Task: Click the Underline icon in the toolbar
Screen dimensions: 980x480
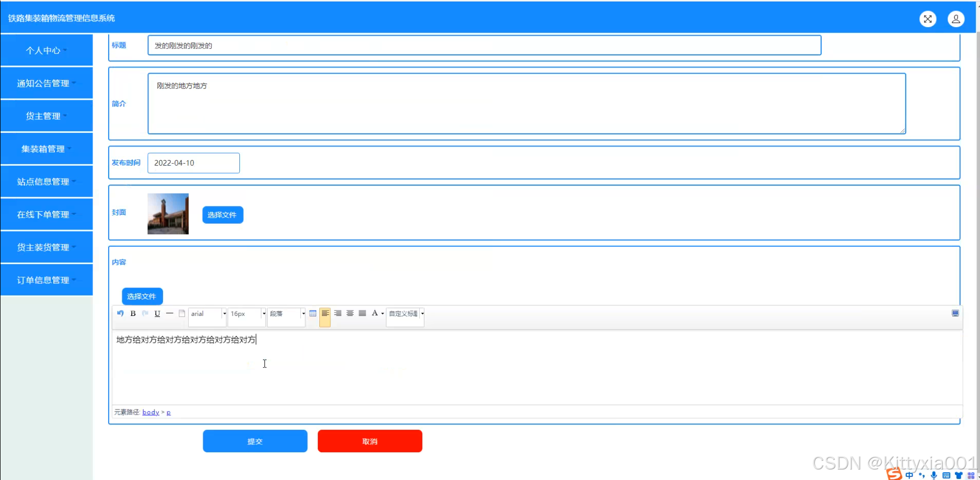Action: click(157, 314)
